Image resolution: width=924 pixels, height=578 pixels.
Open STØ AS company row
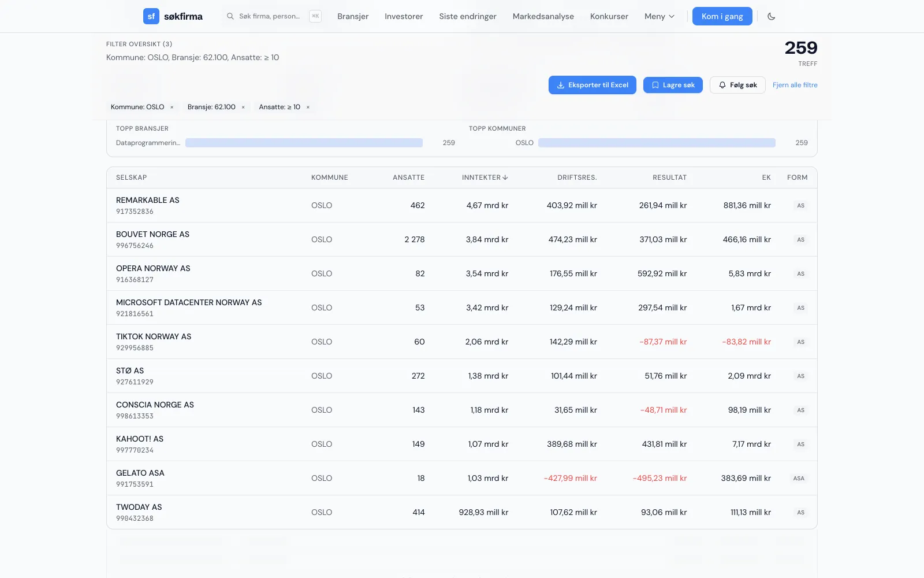(462, 376)
